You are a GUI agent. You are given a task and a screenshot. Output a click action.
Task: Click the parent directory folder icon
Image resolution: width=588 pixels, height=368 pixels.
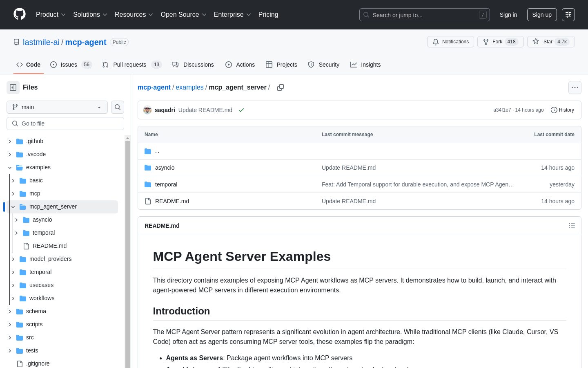pos(148,151)
